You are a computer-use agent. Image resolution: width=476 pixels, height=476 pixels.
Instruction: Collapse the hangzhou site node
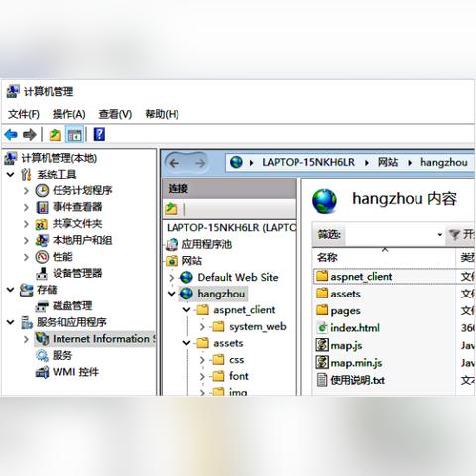point(172,294)
